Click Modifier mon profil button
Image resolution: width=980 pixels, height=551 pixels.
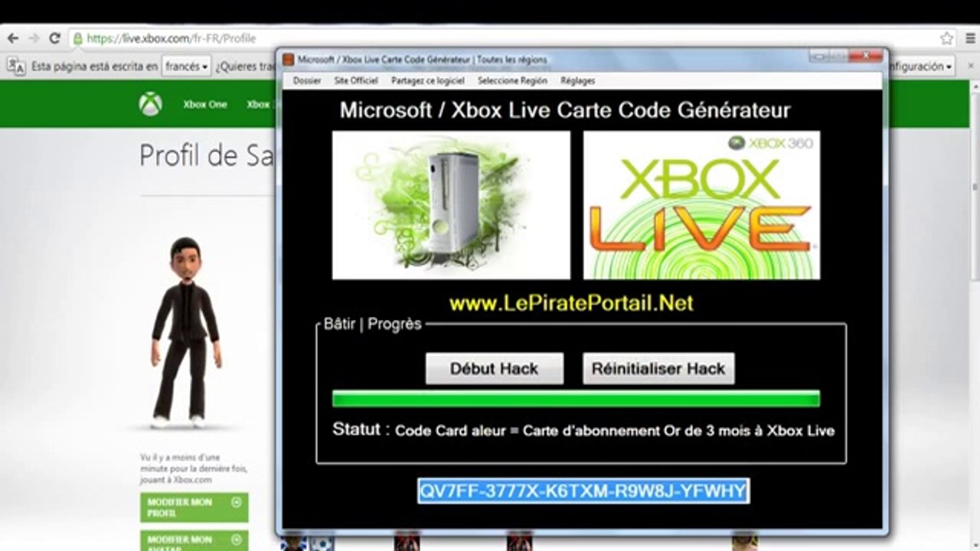click(x=194, y=507)
